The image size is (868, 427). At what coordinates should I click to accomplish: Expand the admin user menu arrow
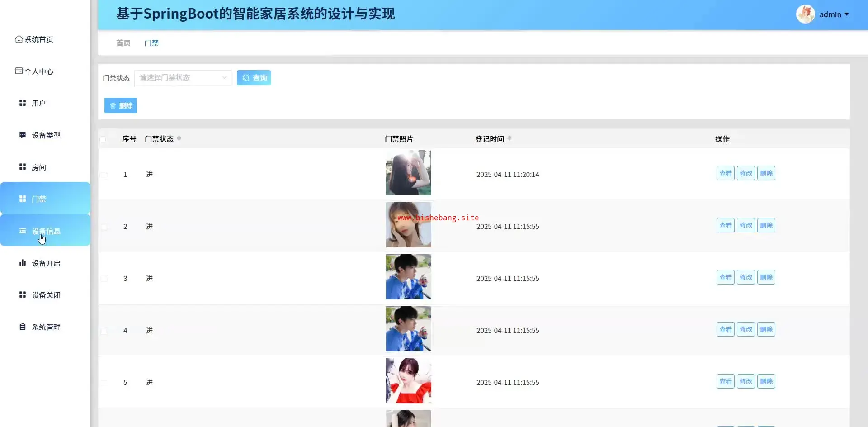click(x=847, y=14)
